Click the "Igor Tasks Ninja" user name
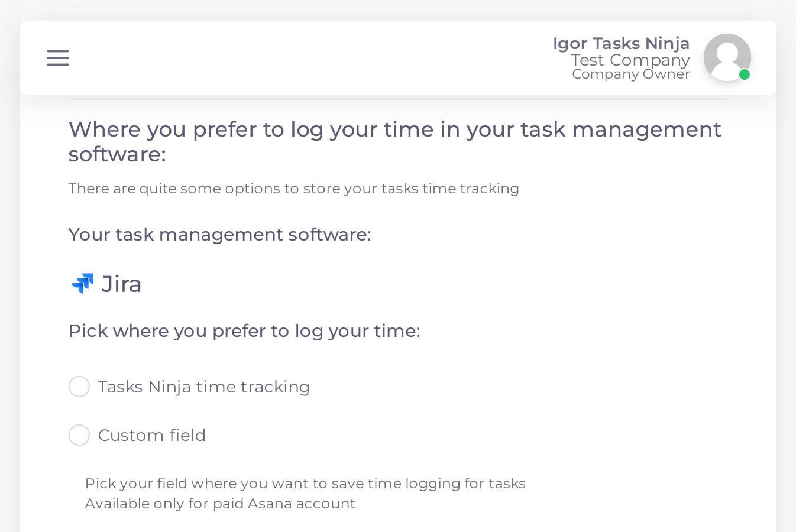Screen dimensions: 796x532 [x=621, y=44]
